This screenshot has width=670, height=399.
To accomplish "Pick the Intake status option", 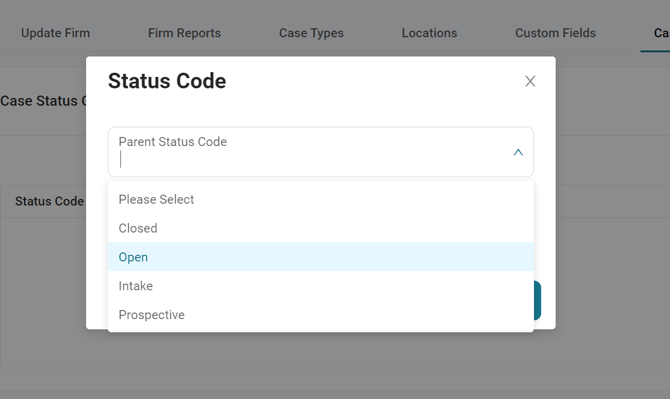I will pyautogui.click(x=320, y=286).
